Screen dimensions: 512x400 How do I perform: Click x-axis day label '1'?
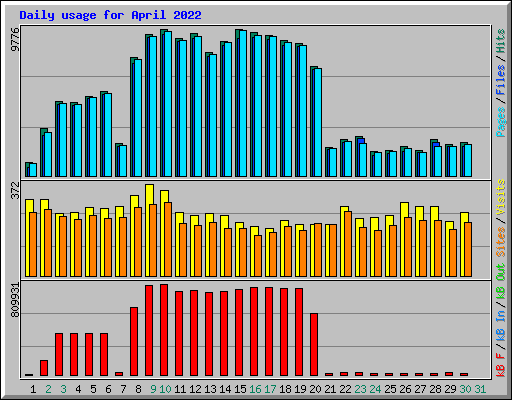[33, 389]
